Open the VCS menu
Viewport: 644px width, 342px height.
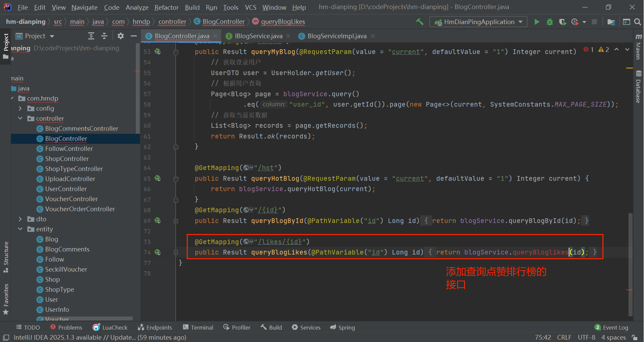pyautogui.click(x=250, y=7)
